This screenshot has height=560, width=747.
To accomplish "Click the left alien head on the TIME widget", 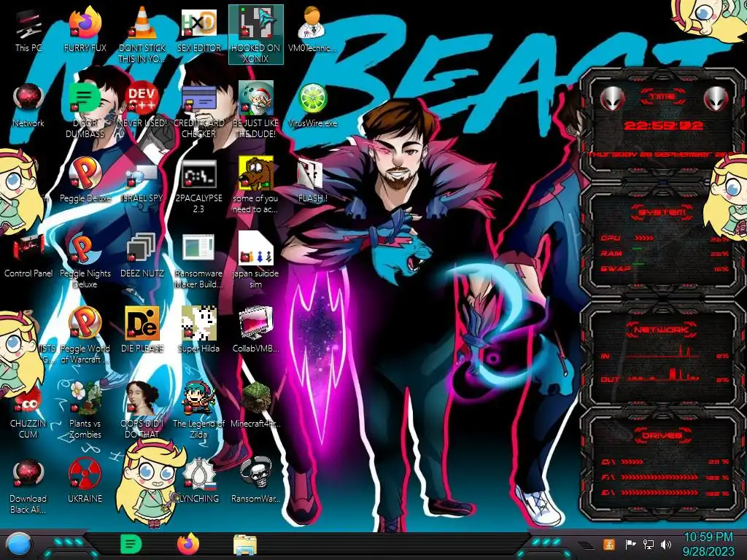I will tap(612, 98).
